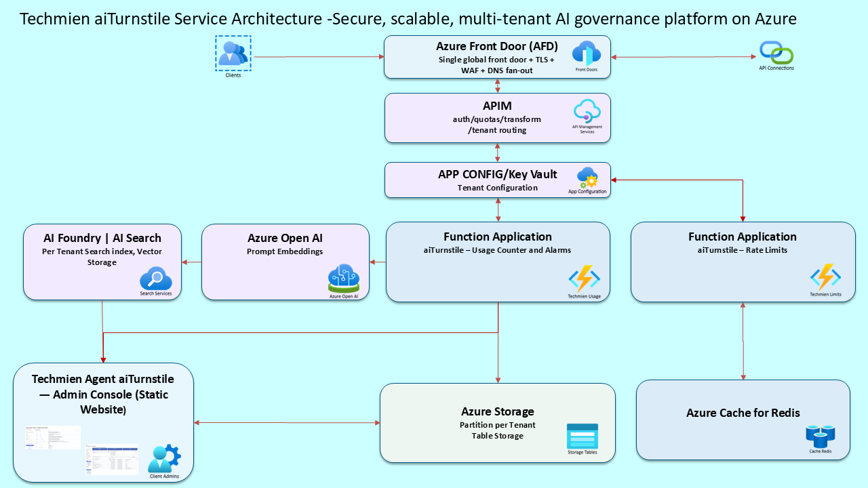Select the Techmien Usage function icon
The height and width of the screenshot is (488, 868).
(x=585, y=279)
